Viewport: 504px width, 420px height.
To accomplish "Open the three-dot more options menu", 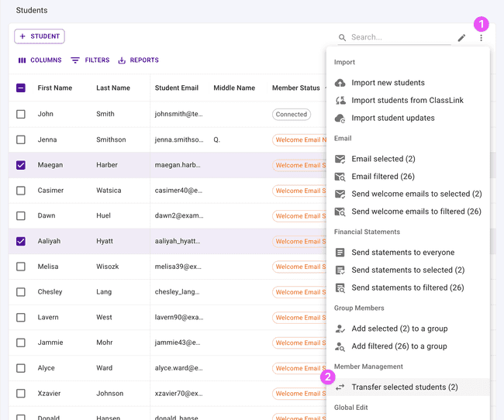I will tap(481, 37).
